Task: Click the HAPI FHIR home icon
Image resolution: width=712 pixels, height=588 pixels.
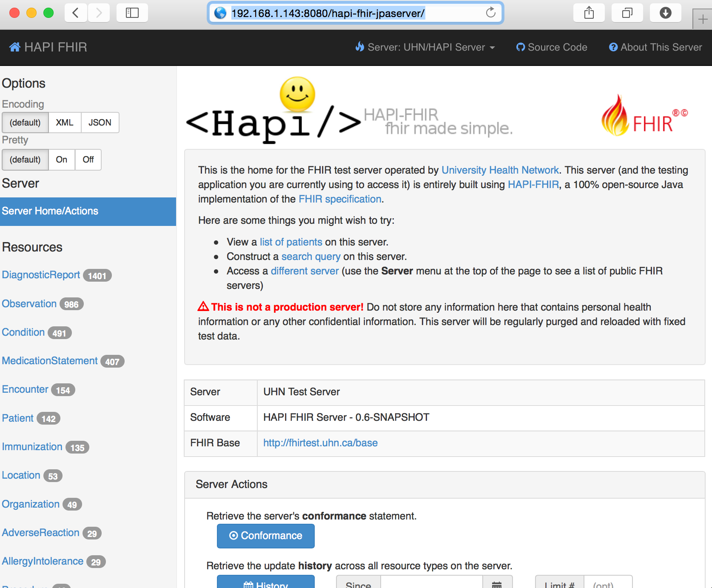Action: tap(15, 47)
